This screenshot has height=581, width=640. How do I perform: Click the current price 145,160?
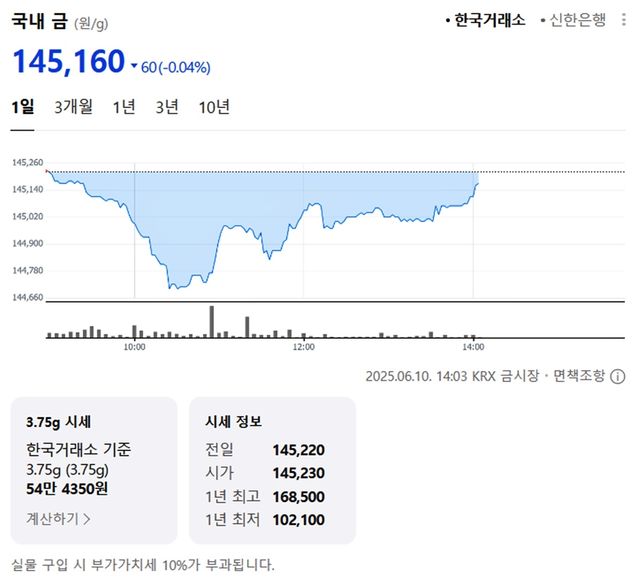tap(68, 62)
